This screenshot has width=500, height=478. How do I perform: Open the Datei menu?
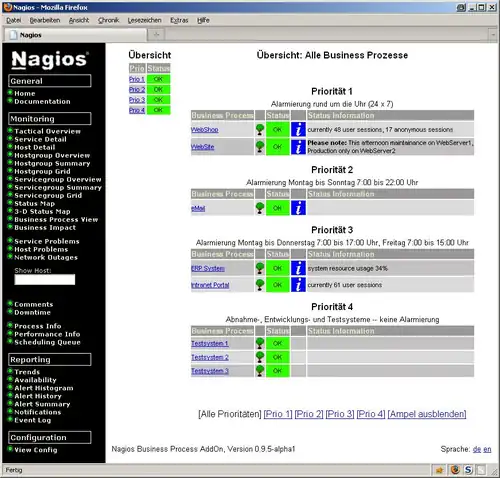click(x=14, y=20)
